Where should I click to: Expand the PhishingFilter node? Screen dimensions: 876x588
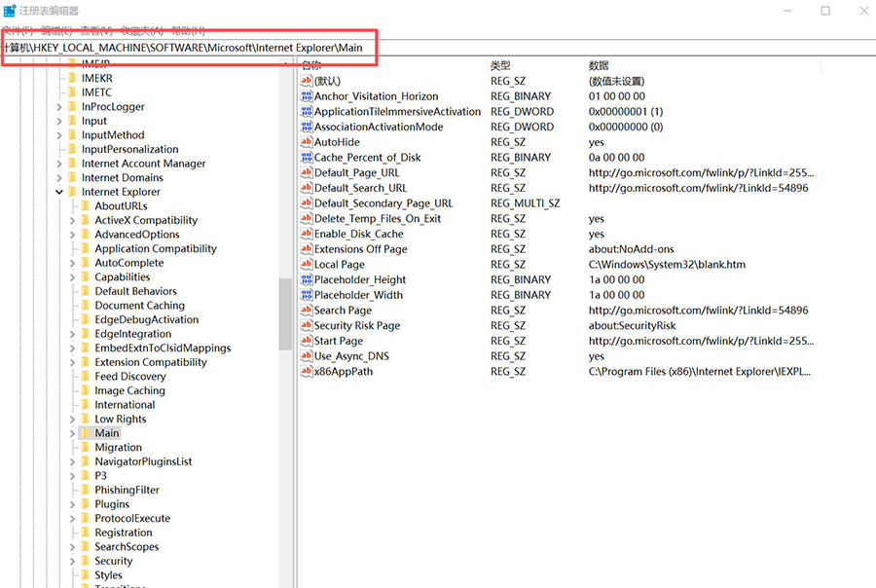pyautogui.click(x=71, y=490)
